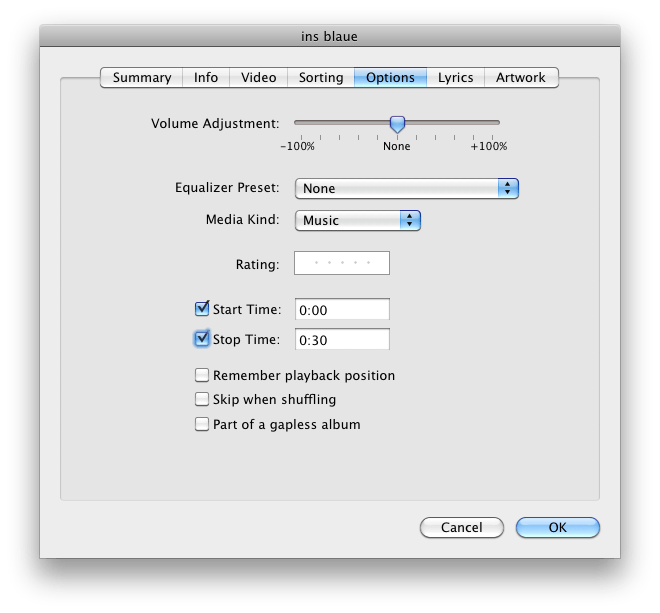The height and width of the screenshot is (613, 660).
Task: Confirm with the OK button
Action: point(558,528)
